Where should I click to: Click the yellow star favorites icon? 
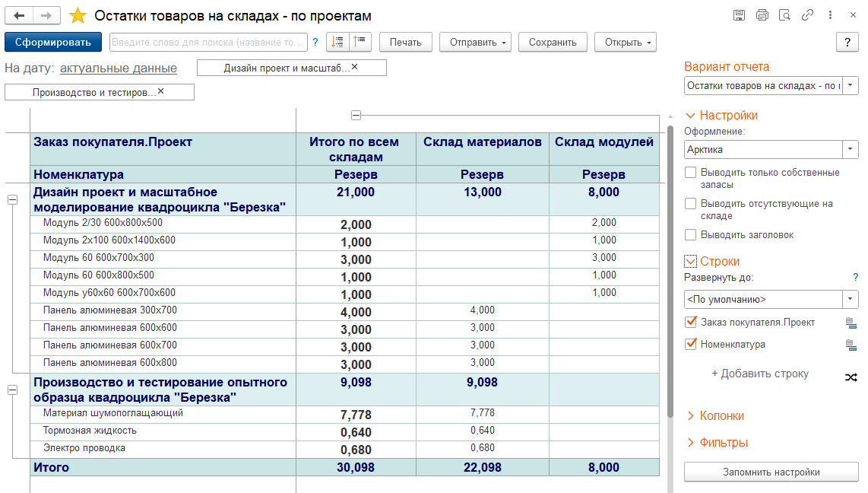coord(78,16)
